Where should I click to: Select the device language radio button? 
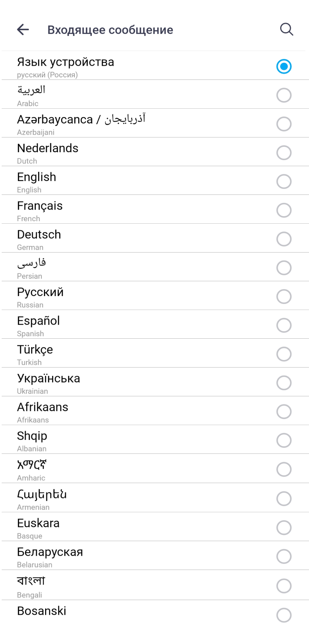click(x=284, y=66)
